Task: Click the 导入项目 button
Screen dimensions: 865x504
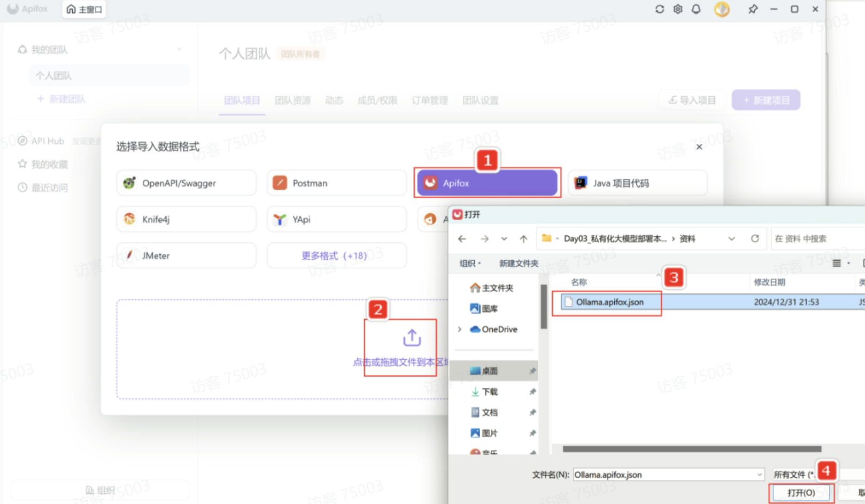Action: (693, 100)
